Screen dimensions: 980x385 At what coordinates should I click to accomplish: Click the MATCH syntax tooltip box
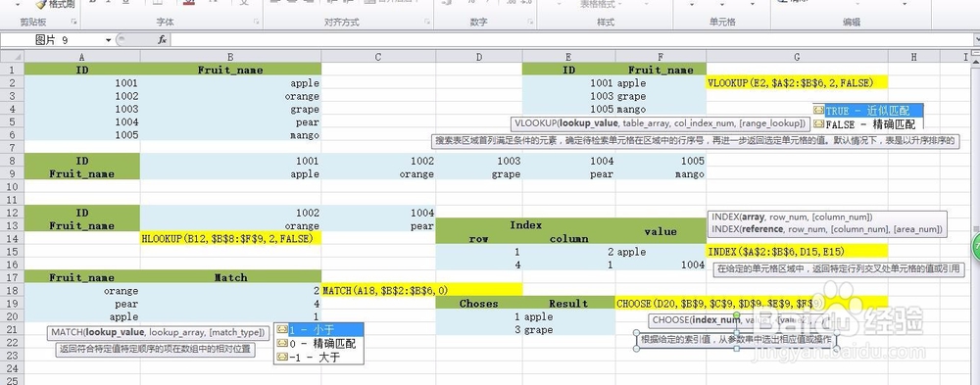pyautogui.click(x=158, y=332)
